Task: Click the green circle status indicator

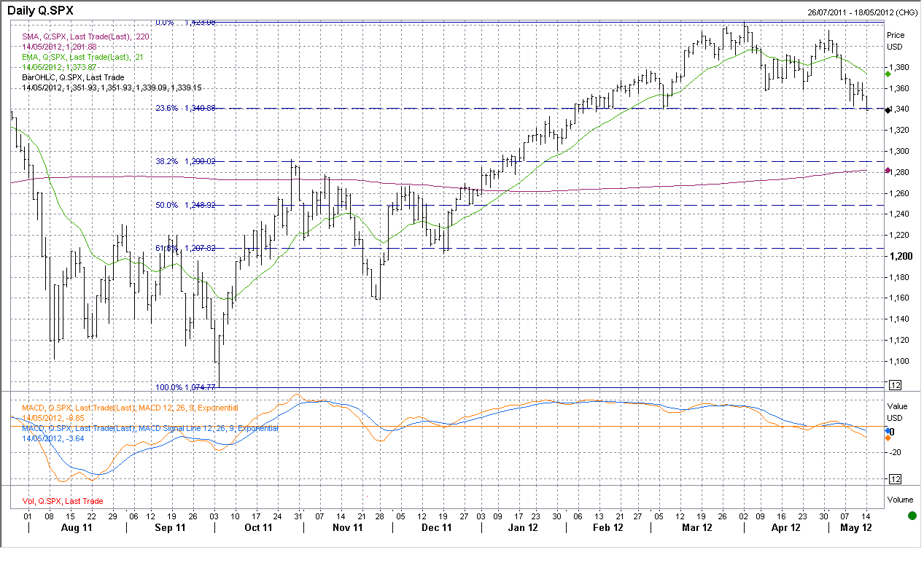Action: pyautogui.click(x=912, y=516)
